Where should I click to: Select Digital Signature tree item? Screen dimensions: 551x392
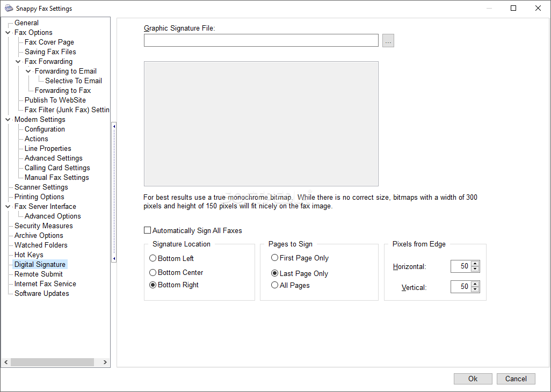(x=40, y=264)
